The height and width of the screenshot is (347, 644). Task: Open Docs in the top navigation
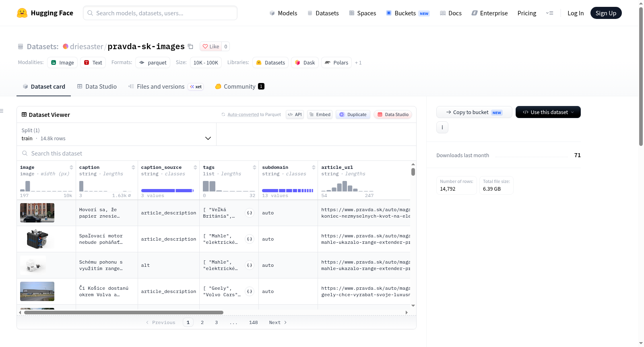pyautogui.click(x=451, y=13)
